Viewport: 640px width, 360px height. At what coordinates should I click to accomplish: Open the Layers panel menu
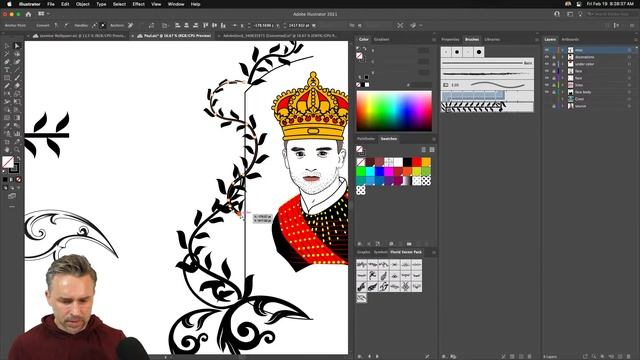pyautogui.click(x=636, y=40)
